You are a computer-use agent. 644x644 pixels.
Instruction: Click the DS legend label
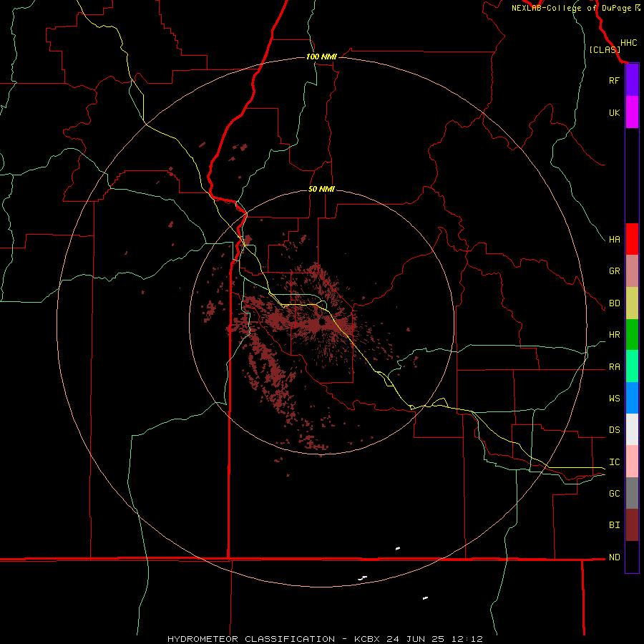coord(614,430)
